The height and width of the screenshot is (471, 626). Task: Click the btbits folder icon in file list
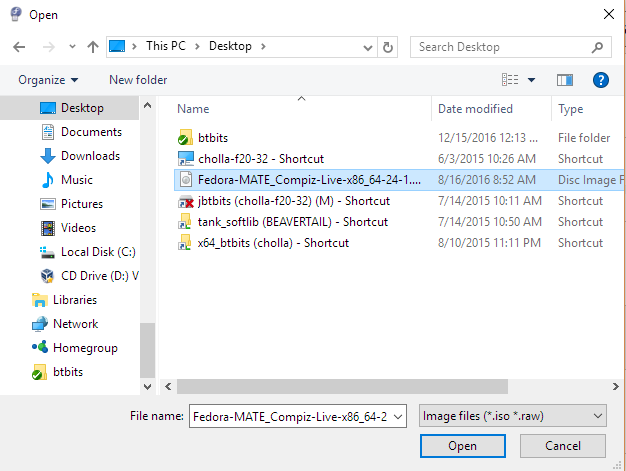185,138
